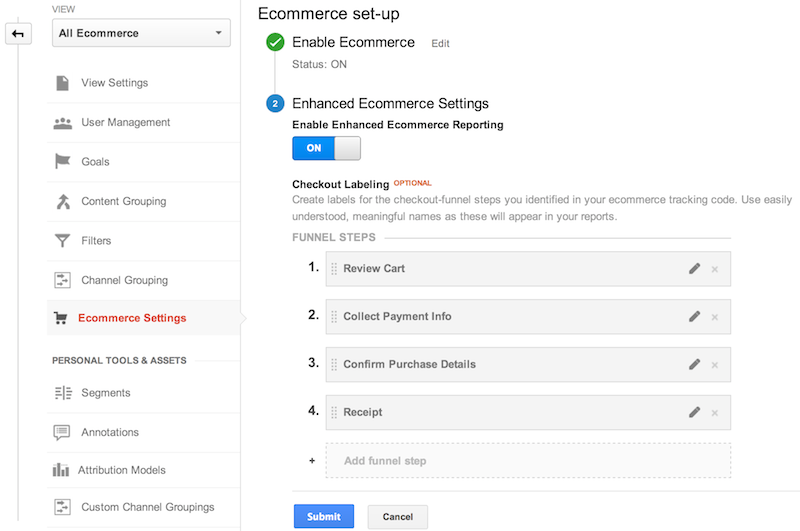Image resolution: width=800 pixels, height=531 pixels.
Task: Click pencil icon for Collect Payment Info
Action: 694,317
